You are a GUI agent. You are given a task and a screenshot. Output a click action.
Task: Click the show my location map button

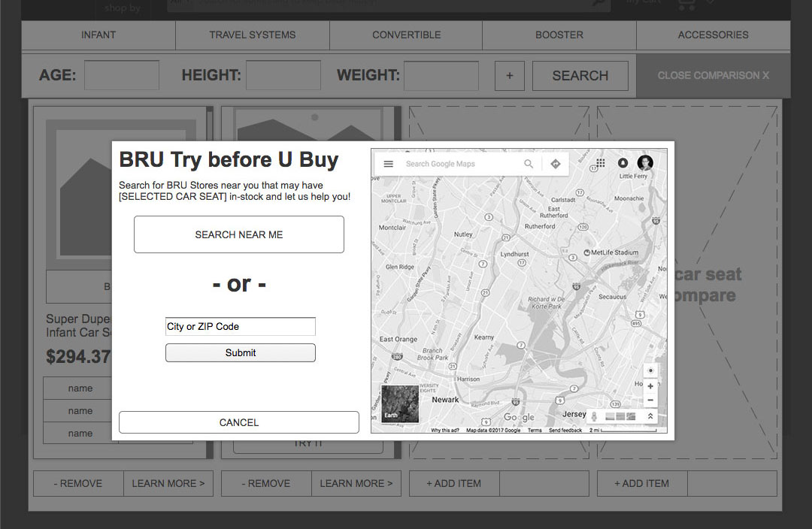click(x=650, y=371)
